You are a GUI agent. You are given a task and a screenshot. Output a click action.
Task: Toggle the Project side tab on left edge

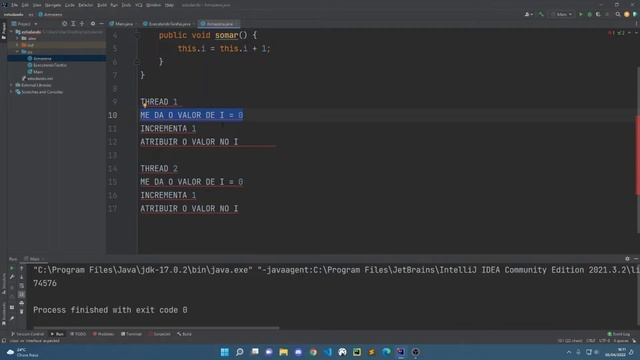4,31
